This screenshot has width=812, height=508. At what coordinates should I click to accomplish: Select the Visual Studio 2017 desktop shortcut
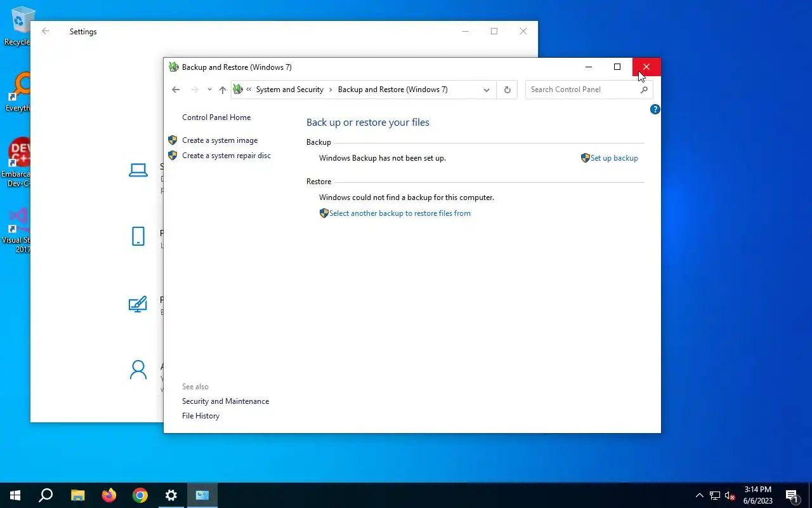click(x=18, y=231)
